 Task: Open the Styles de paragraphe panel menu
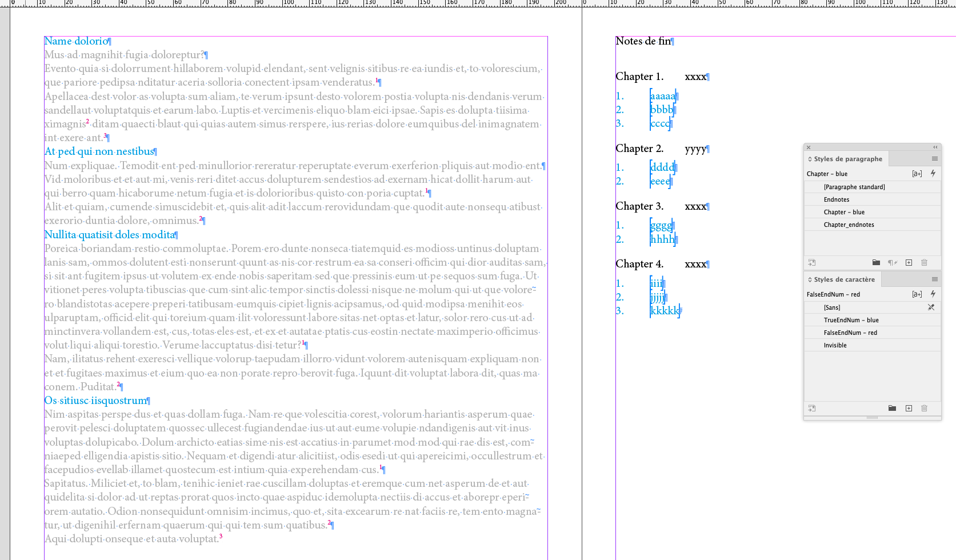pyautogui.click(x=935, y=158)
